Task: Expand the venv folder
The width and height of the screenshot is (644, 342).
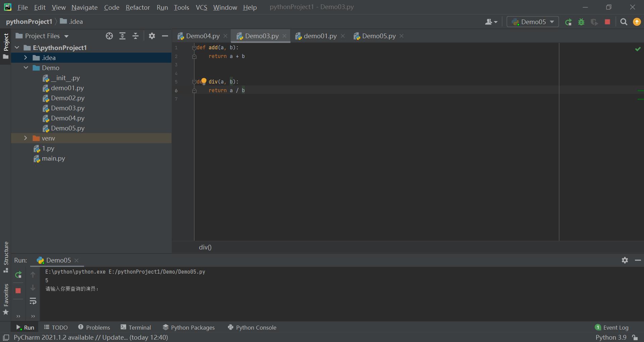Action: 25,138
